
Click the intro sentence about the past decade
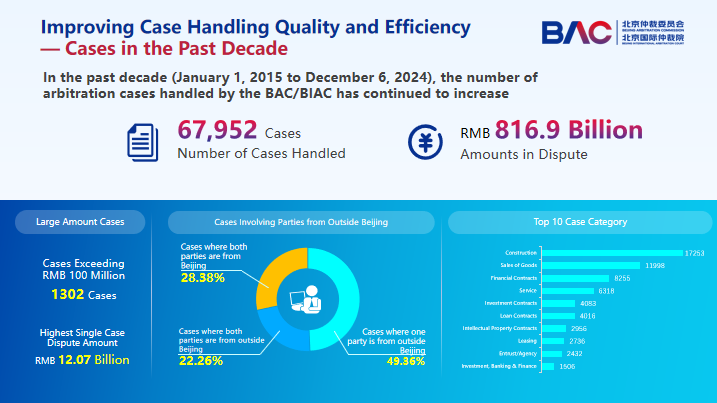(290, 85)
